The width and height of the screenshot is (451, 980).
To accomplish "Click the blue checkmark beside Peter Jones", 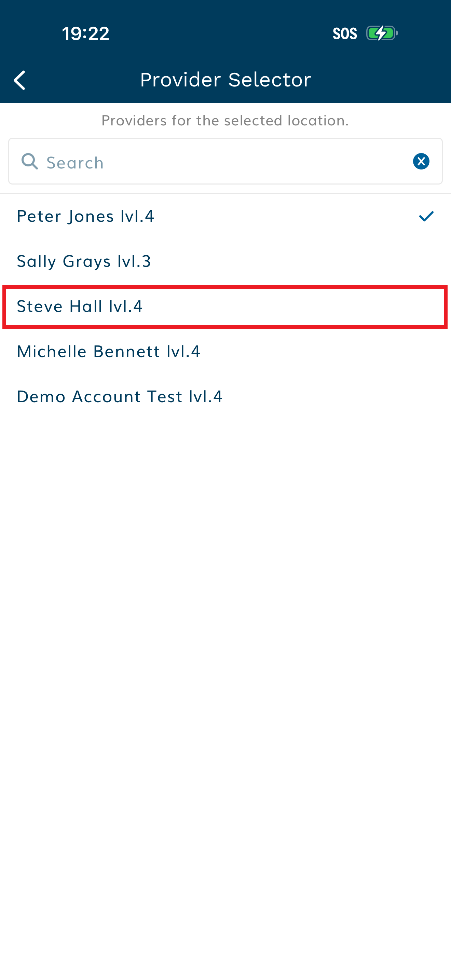I will (426, 216).
